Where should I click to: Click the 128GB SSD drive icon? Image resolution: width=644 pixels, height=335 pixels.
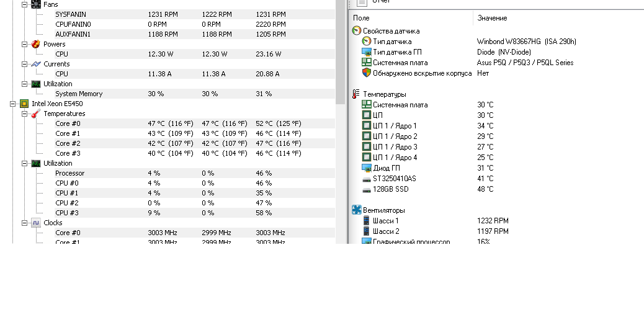pyautogui.click(x=367, y=189)
